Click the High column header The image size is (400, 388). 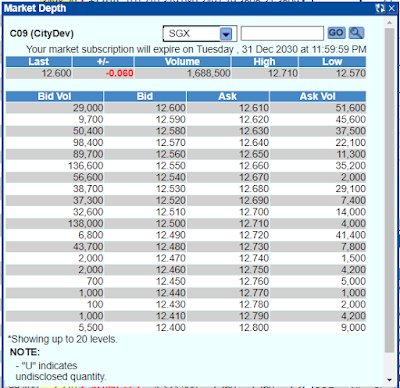pos(264,62)
